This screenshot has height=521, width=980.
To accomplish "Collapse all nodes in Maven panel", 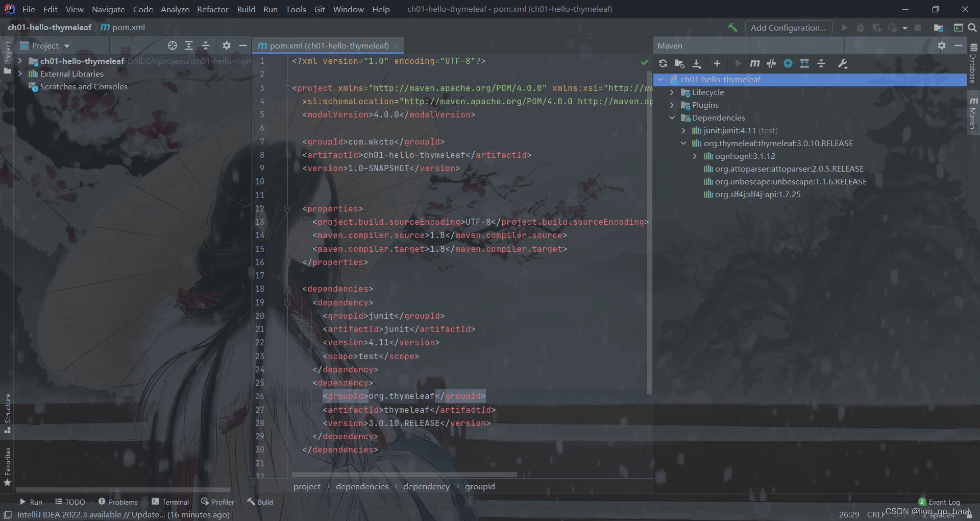I will [x=821, y=63].
